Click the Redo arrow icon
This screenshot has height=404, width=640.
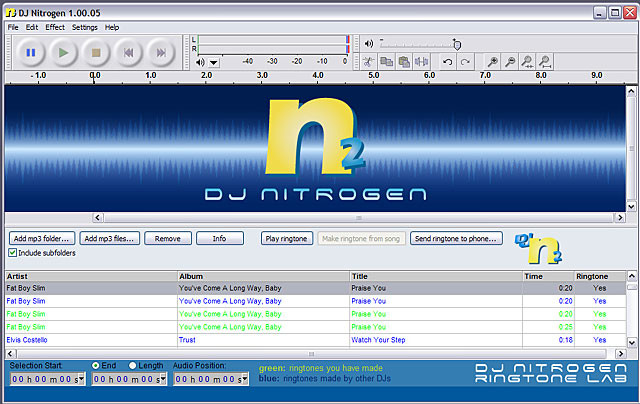click(x=465, y=62)
